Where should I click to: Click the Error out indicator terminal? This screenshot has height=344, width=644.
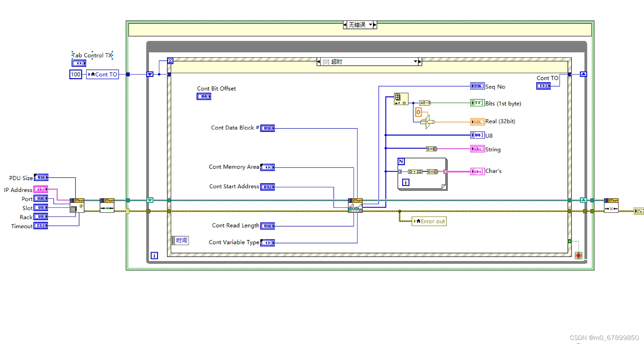[429, 221]
